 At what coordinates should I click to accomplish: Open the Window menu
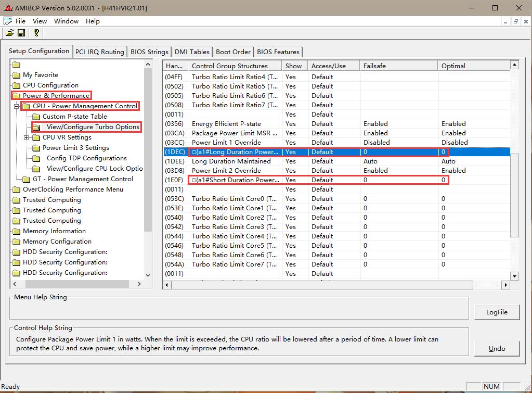tap(66, 21)
